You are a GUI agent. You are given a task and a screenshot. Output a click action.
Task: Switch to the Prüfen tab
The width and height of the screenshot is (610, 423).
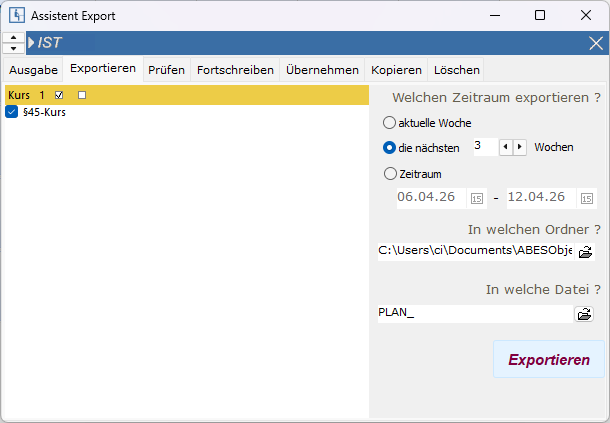pos(166,70)
